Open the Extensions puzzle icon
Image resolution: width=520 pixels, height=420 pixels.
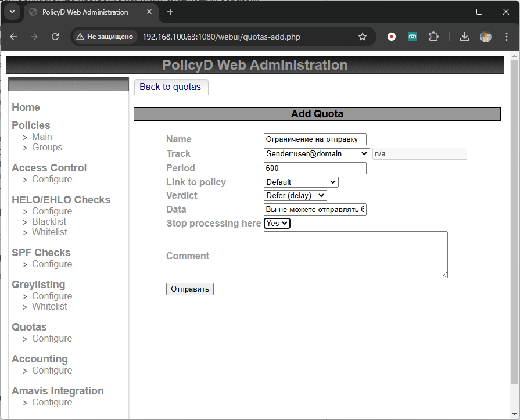[x=433, y=37]
